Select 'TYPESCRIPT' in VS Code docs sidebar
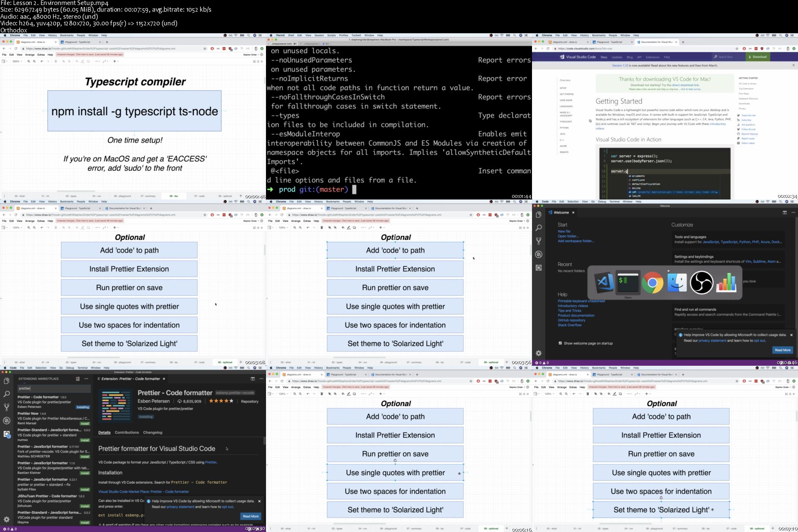 tap(566, 122)
